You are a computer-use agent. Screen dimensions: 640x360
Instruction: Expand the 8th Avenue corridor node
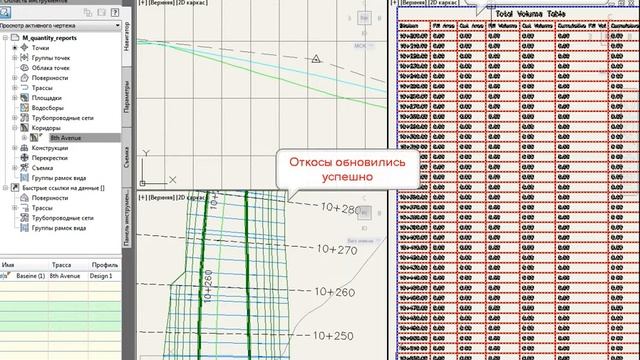click(x=24, y=138)
